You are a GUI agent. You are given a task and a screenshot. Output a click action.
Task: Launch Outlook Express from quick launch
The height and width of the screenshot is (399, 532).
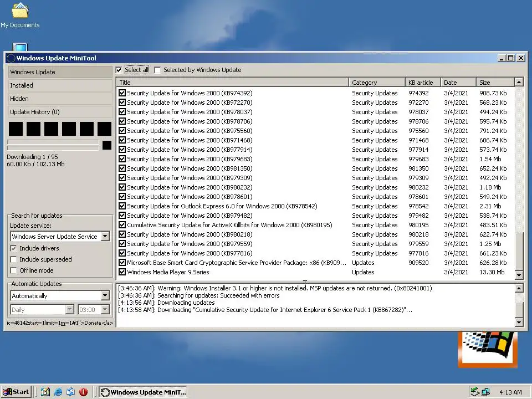(x=70, y=392)
